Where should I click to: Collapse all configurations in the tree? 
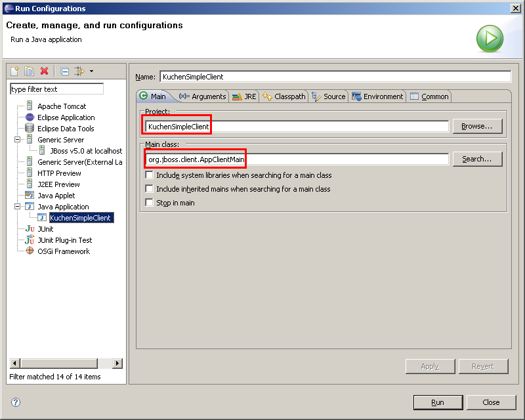pos(64,71)
